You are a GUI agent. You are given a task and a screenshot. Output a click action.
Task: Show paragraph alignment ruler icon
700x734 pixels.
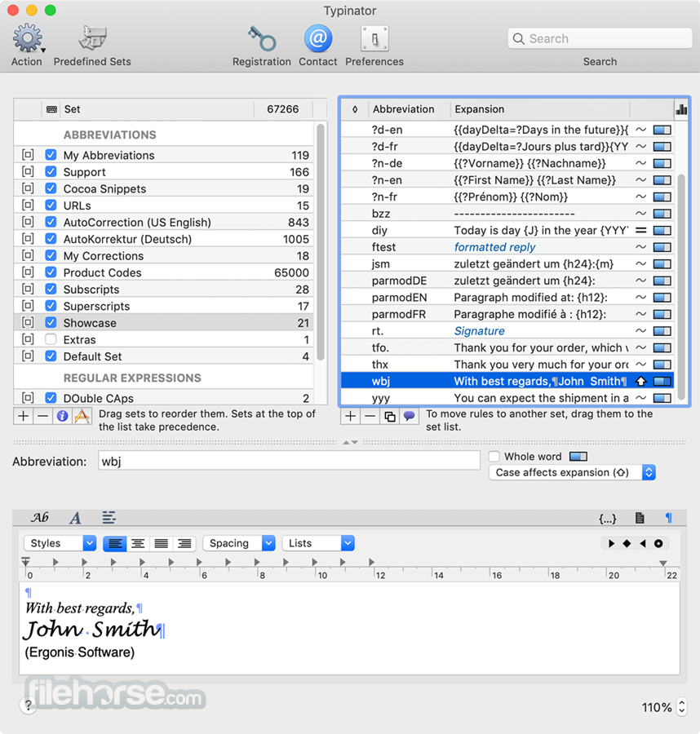pos(109,517)
